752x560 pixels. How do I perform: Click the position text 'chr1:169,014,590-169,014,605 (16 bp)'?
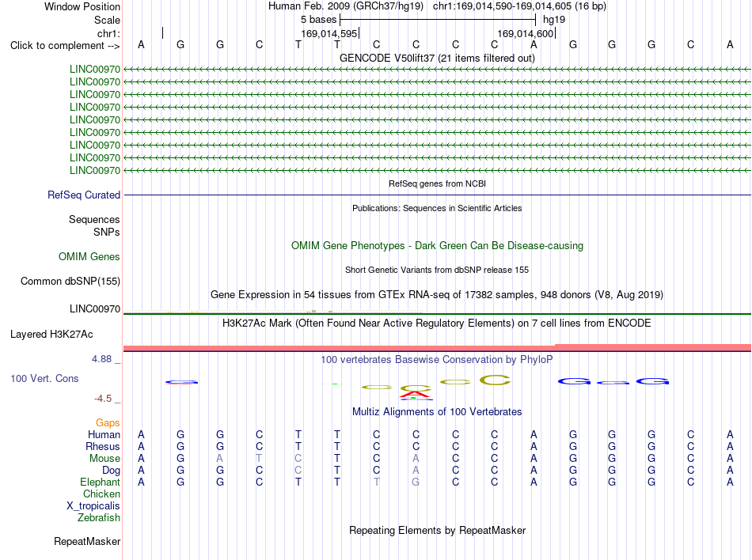(x=519, y=6)
